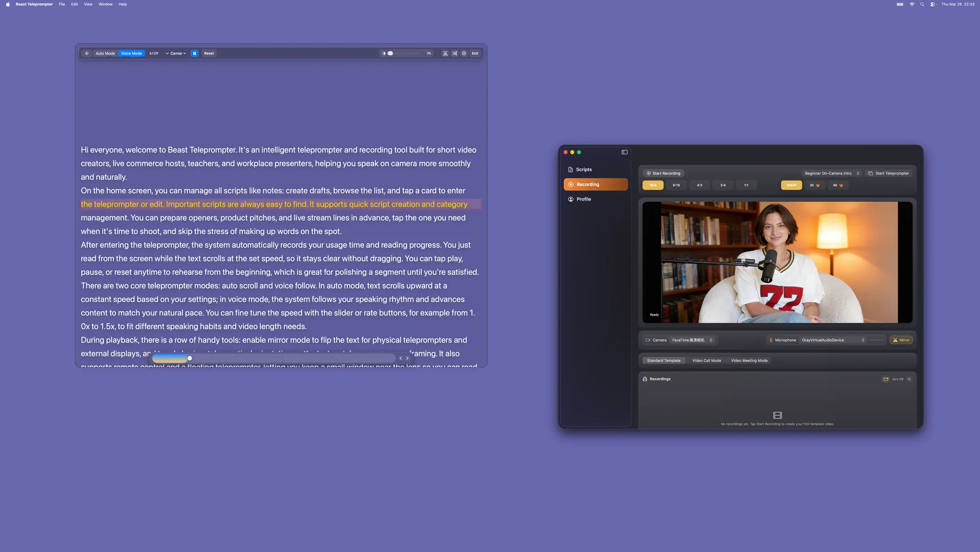
Task: Click the stacked panels icon left of Start Teleprompter
Action: click(871, 173)
